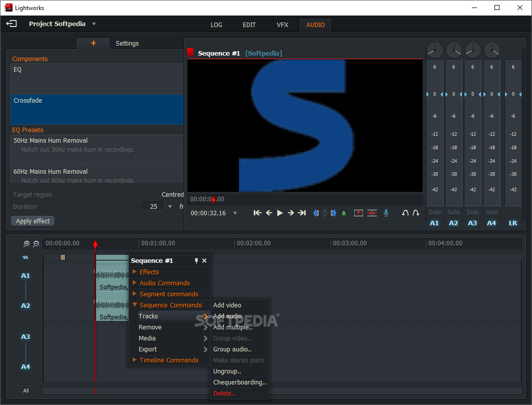
Task: Jump to the start of the sequence
Action: pyautogui.click(x=257, y=213)
